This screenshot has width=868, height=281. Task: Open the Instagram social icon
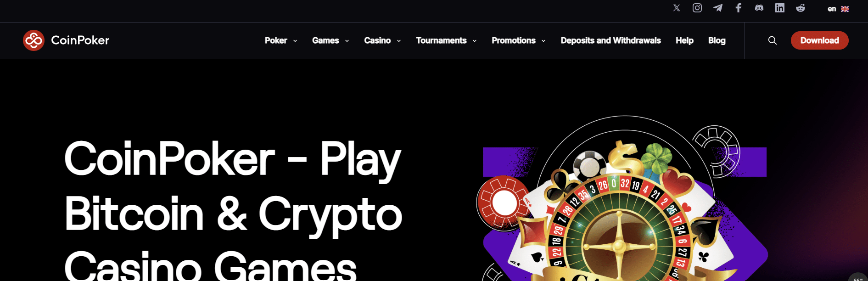coord(697,8)
